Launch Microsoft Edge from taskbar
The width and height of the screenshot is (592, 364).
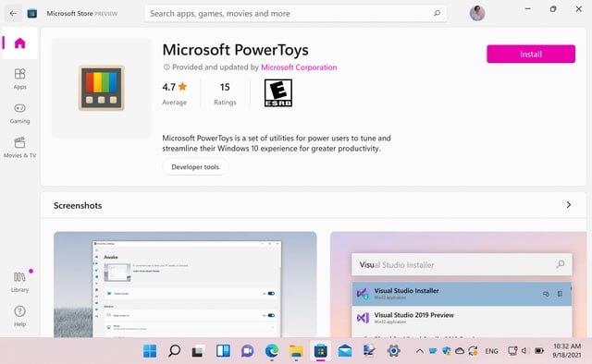(x=271, y=351)
